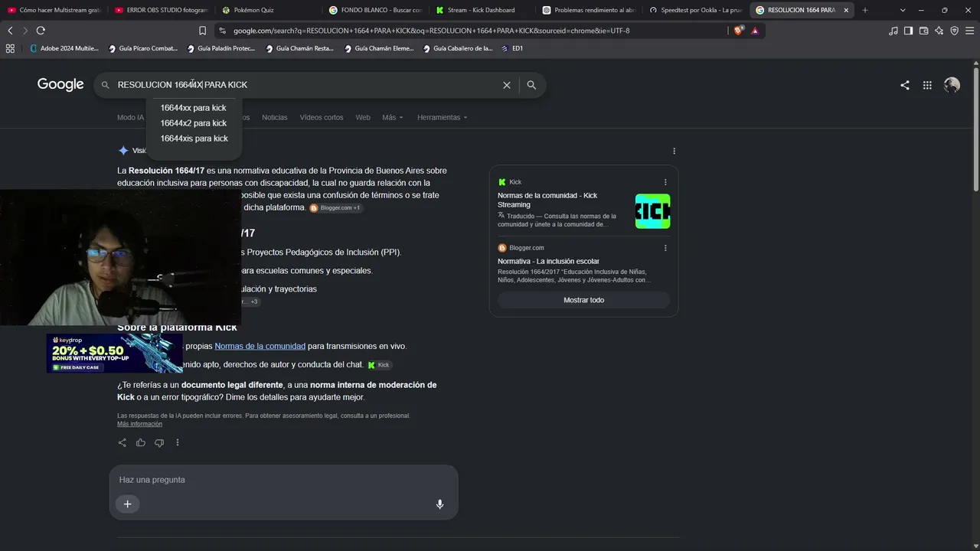Image resolution: width=980 pixels, height=551 pixels.
Task: Choose suggestion 16644x2 para kick
Action: (x=194, y=123)
